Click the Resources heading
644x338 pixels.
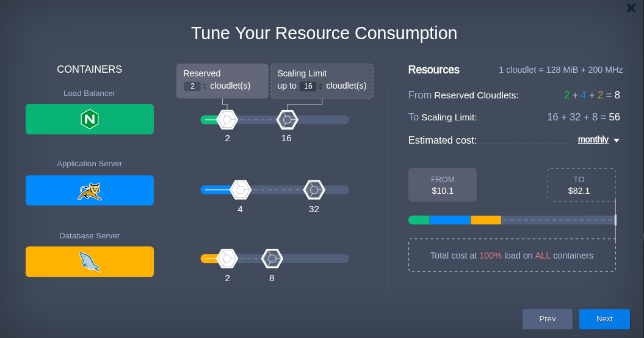pyautogui.click(x=434, y=70)
